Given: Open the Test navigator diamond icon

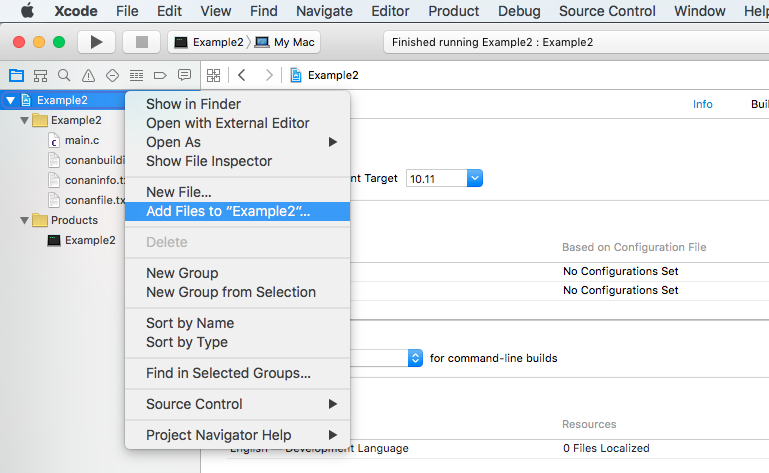Looking at the screenshot, I should pyautogui.click(x=112, y=76).
